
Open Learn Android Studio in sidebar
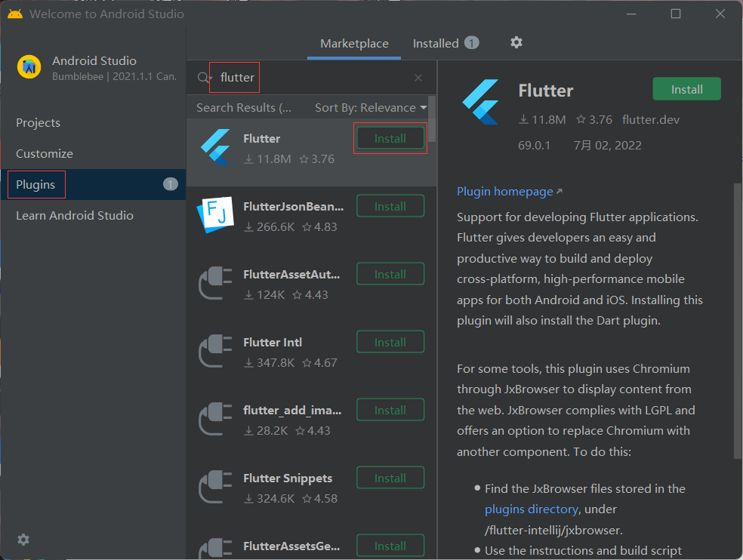point(94,216)
